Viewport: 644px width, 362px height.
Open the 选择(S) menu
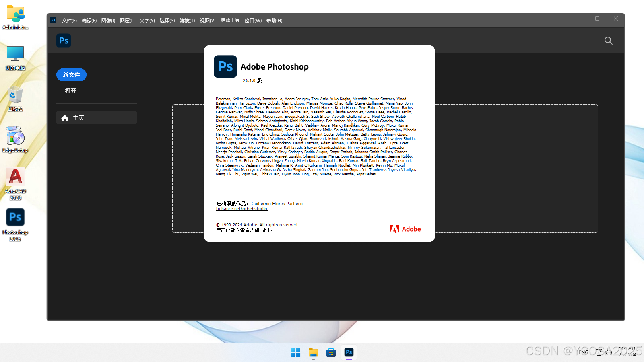tap(167, 21)
